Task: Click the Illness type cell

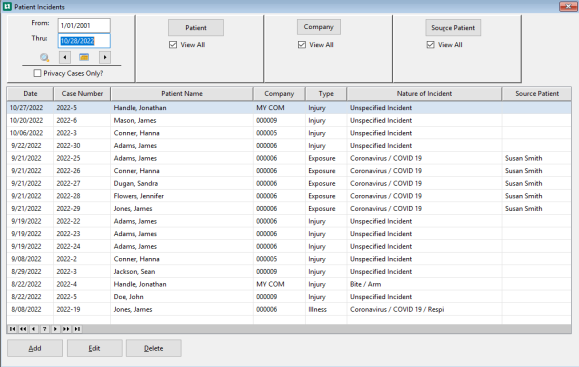Action: [318, 309]
